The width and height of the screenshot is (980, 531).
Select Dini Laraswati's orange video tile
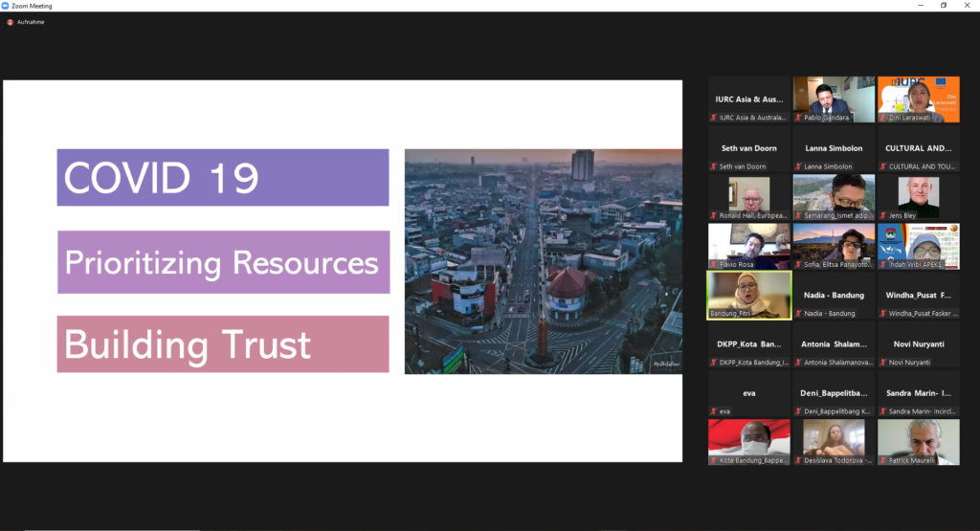pos(918,99)
